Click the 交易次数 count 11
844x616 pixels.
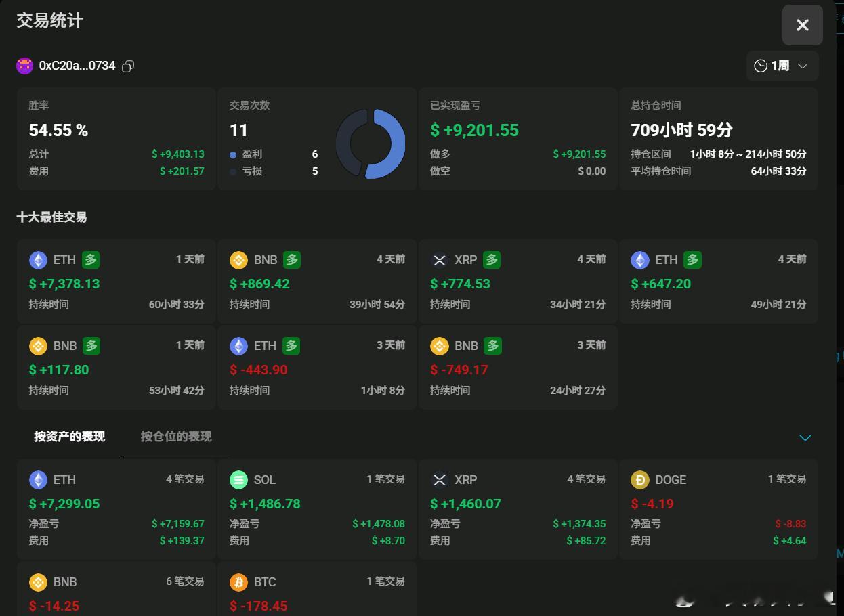pos(238,130)
